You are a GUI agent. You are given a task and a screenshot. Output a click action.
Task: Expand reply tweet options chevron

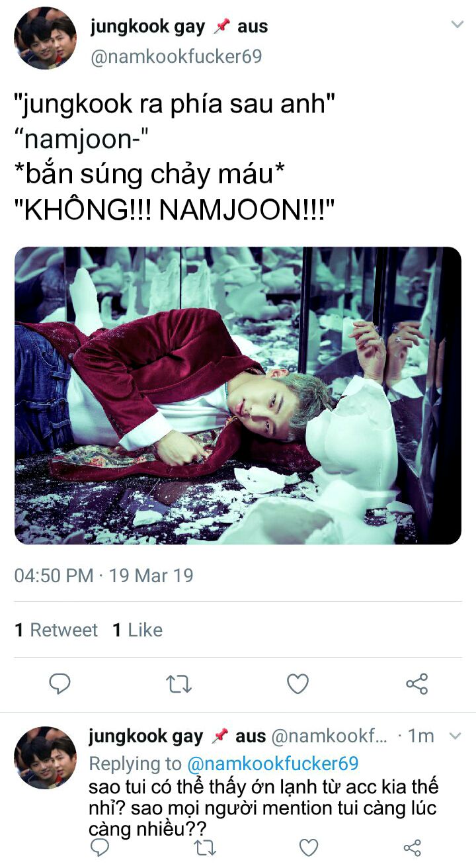pos(455,736)
